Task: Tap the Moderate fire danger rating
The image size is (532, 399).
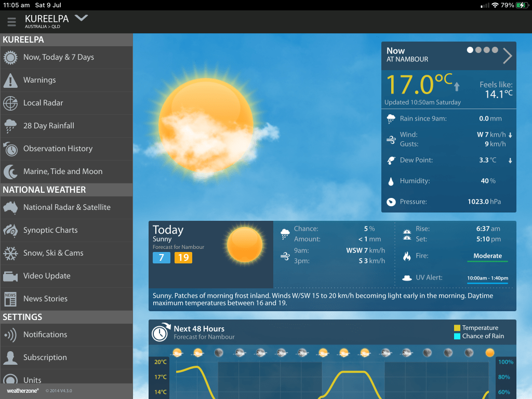Action: pyautogui.click(x=487, y=256)
